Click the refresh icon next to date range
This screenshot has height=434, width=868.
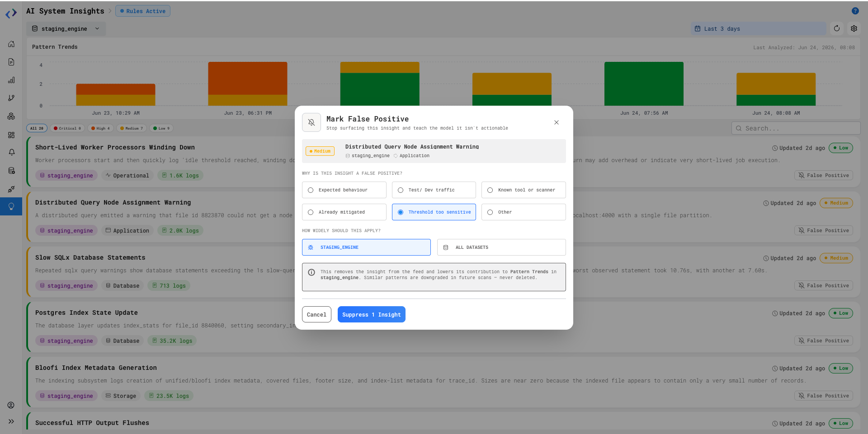(x=837, y=28)
